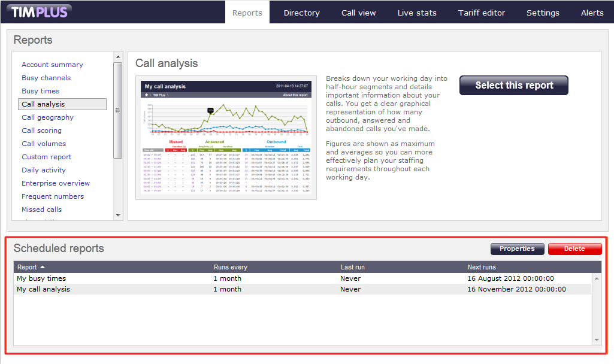Click the report list scroll-down arrow

coord(117,215)
